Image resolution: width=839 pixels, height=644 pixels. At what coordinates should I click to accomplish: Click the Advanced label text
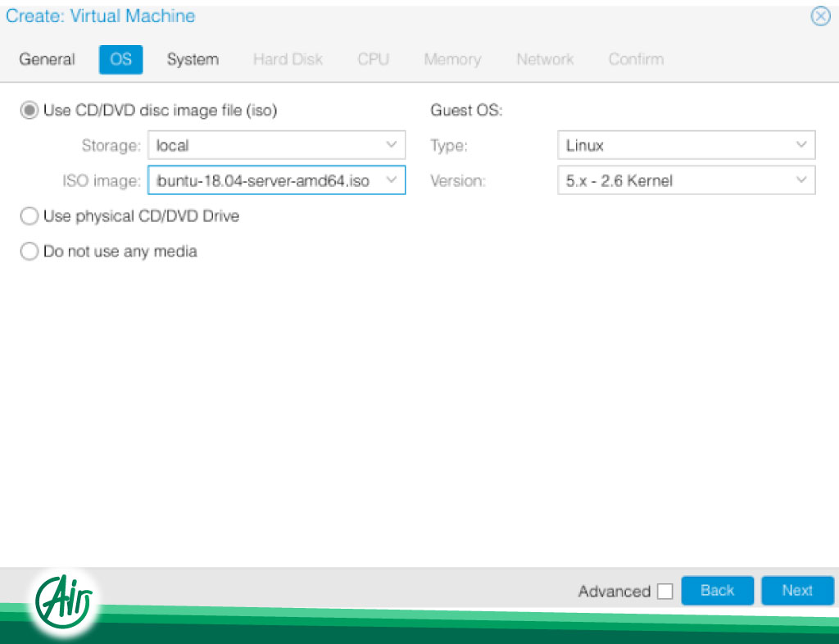point(615,592)
